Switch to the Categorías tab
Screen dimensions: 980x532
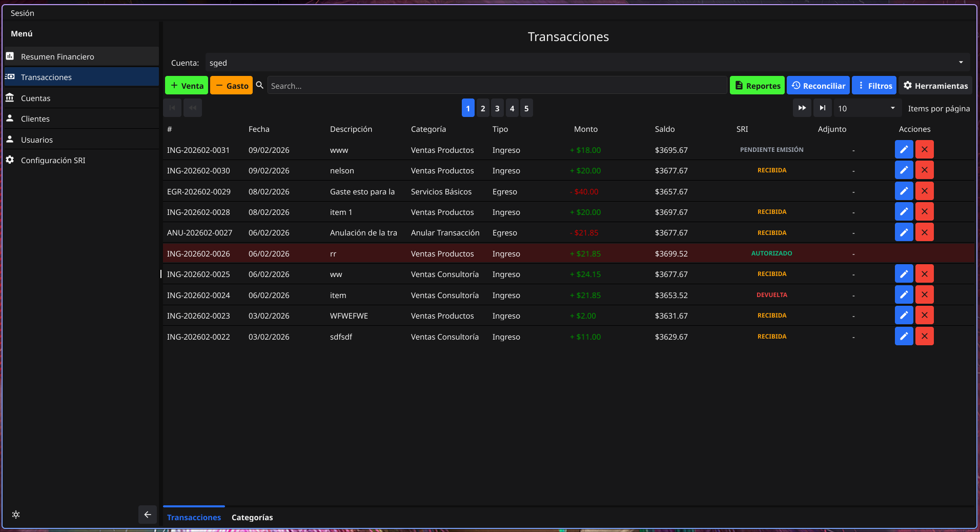point(252,517)
